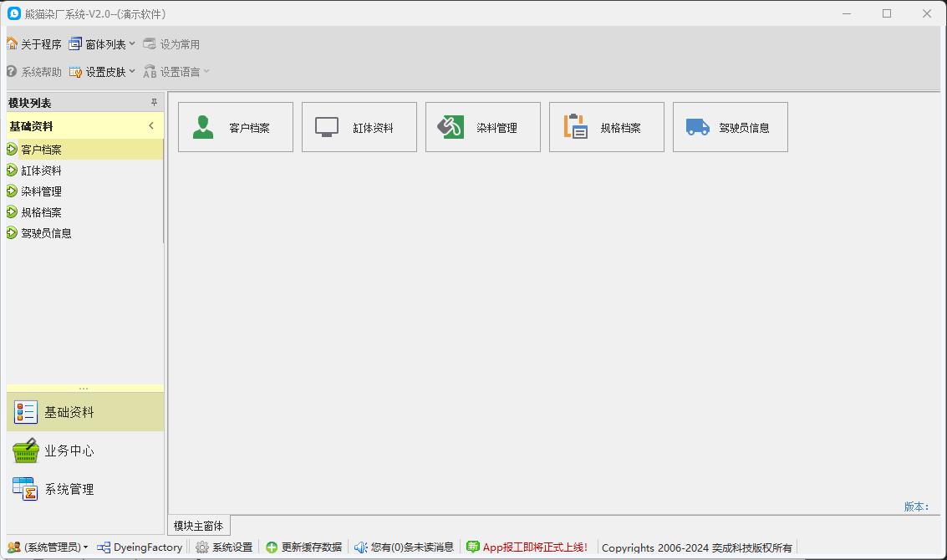Collapse the 基础资料 module section

click(x=151, y=125)
